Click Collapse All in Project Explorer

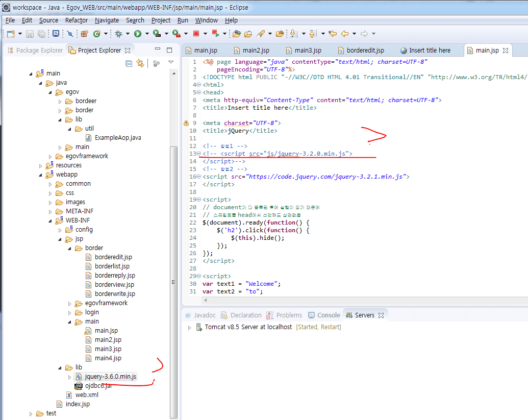click(129, 63)
